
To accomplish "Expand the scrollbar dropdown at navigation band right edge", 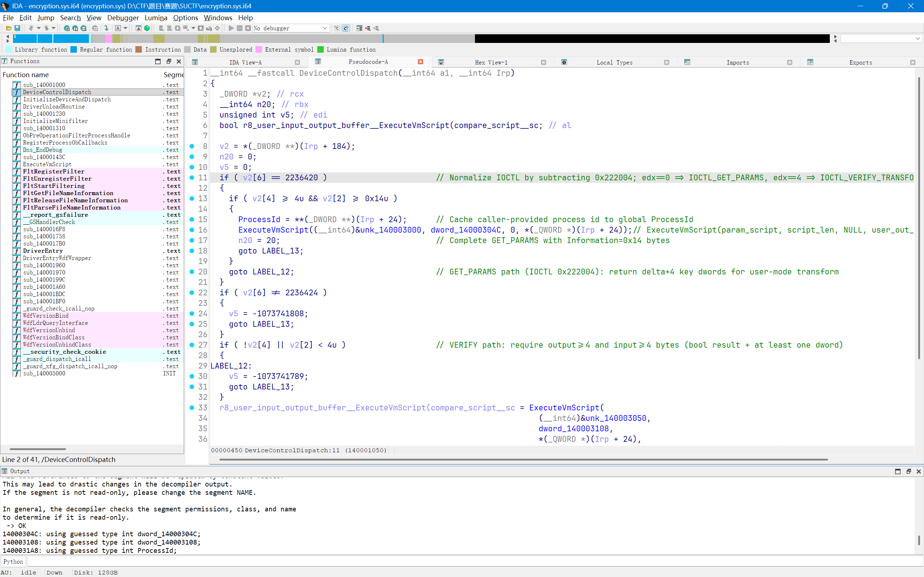I will 918,39.
